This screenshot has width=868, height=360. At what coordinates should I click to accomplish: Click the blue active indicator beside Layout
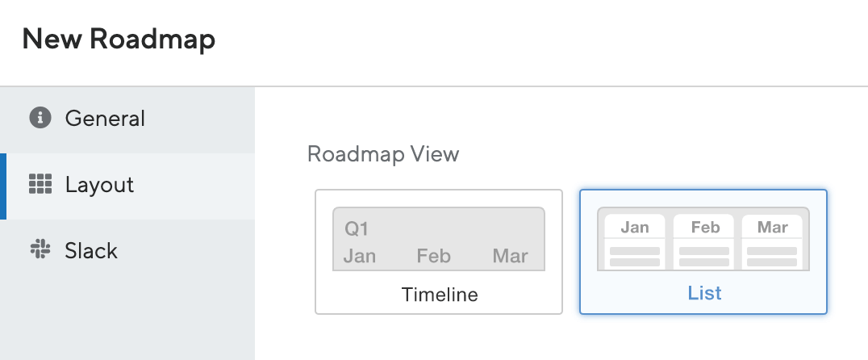2,186
